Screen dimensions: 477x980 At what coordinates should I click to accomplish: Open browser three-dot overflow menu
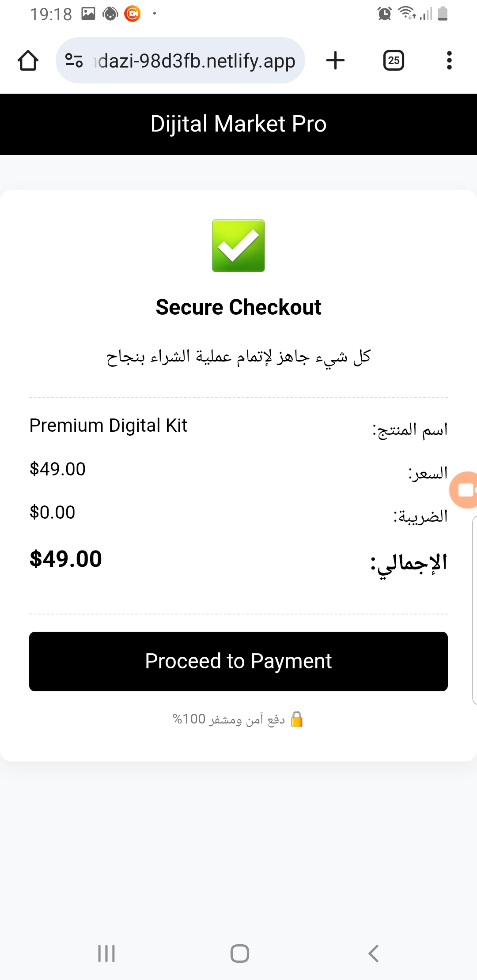coord(449,60)
